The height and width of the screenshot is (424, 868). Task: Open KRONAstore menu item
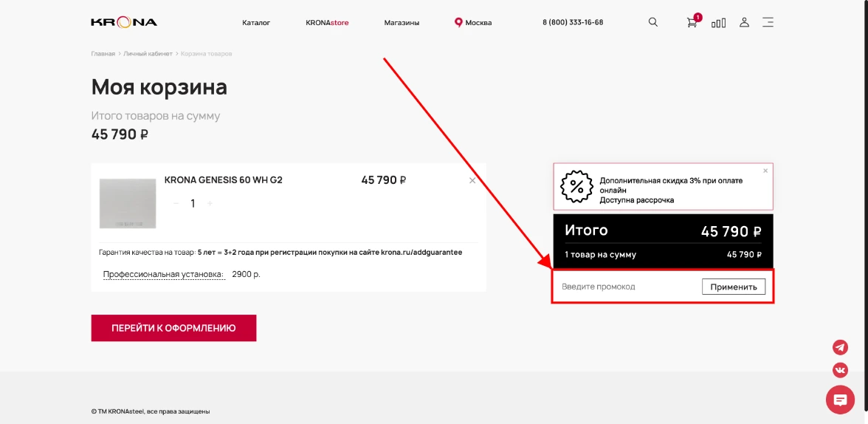(327, 23)
